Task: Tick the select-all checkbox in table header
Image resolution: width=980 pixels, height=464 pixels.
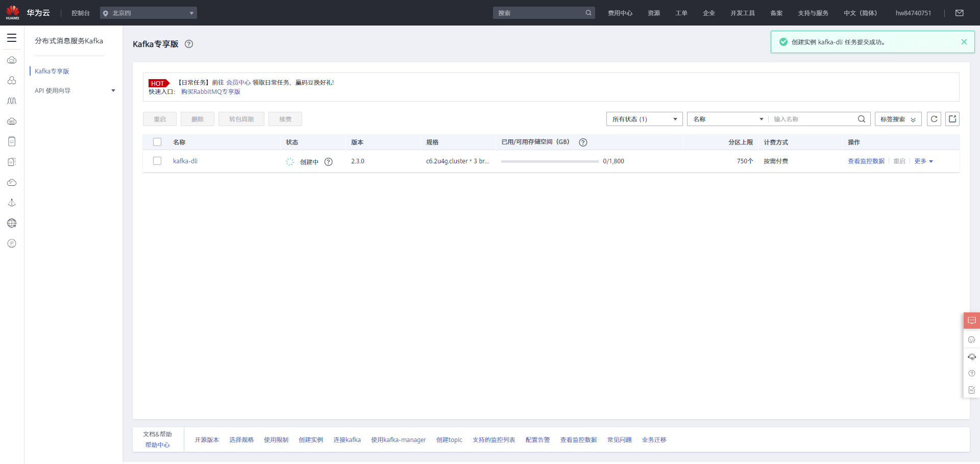Action: 157,142
